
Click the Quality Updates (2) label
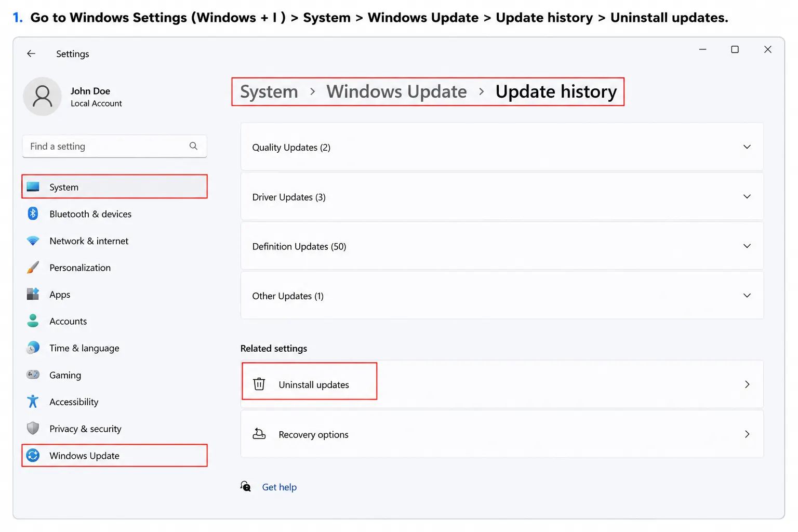[291, 148]
